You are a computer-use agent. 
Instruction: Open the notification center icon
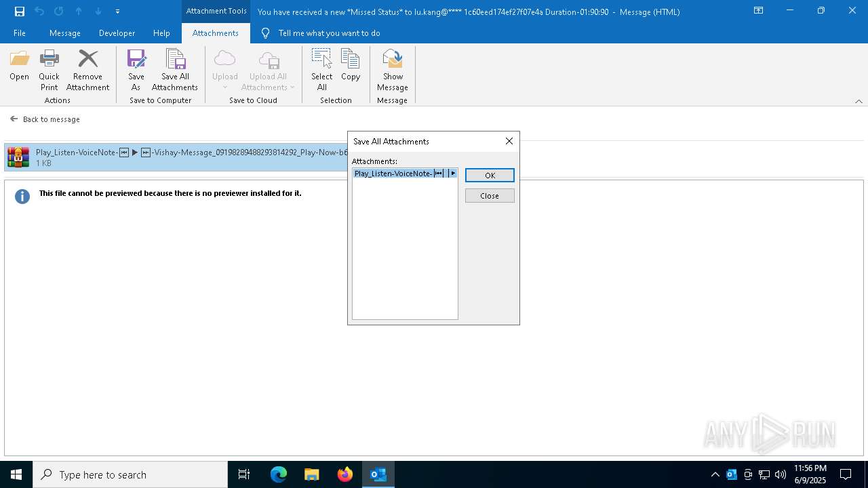point(846,474)
